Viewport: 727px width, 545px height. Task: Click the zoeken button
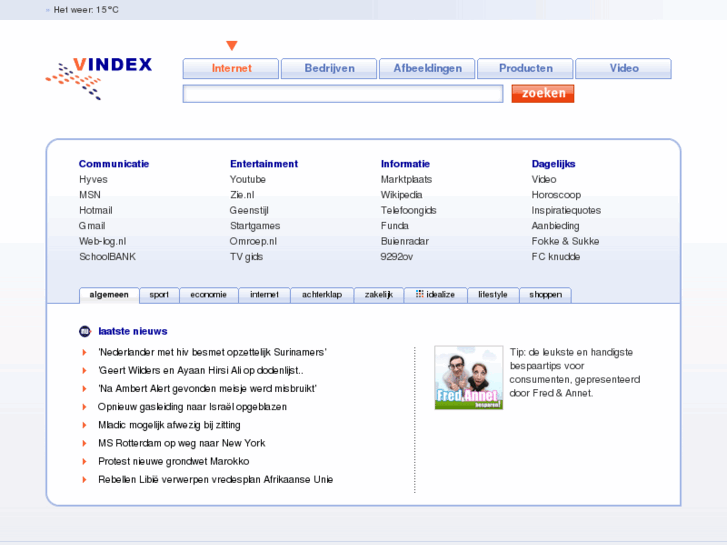[x=543, y=94]
